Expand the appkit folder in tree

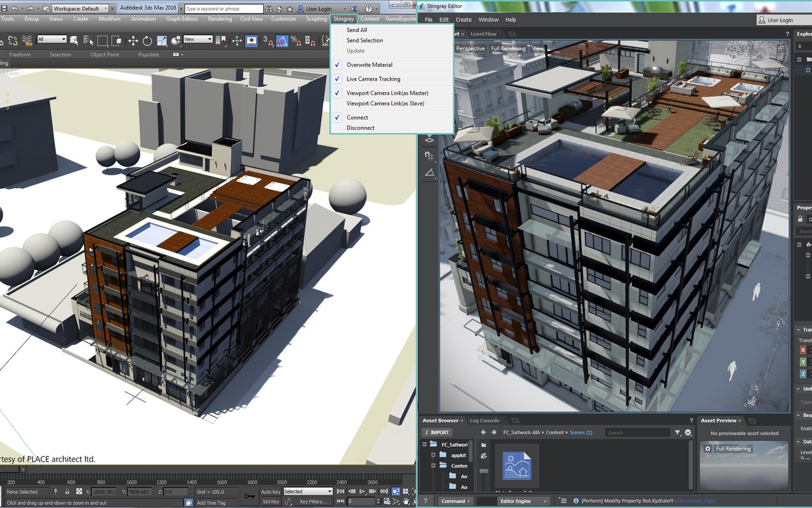tap(434, 455)
